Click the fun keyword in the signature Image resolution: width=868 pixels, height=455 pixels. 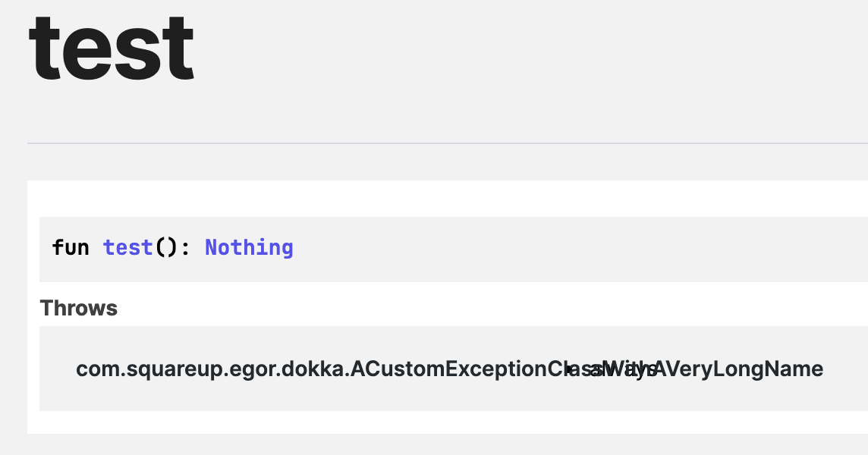pos(71,247)
